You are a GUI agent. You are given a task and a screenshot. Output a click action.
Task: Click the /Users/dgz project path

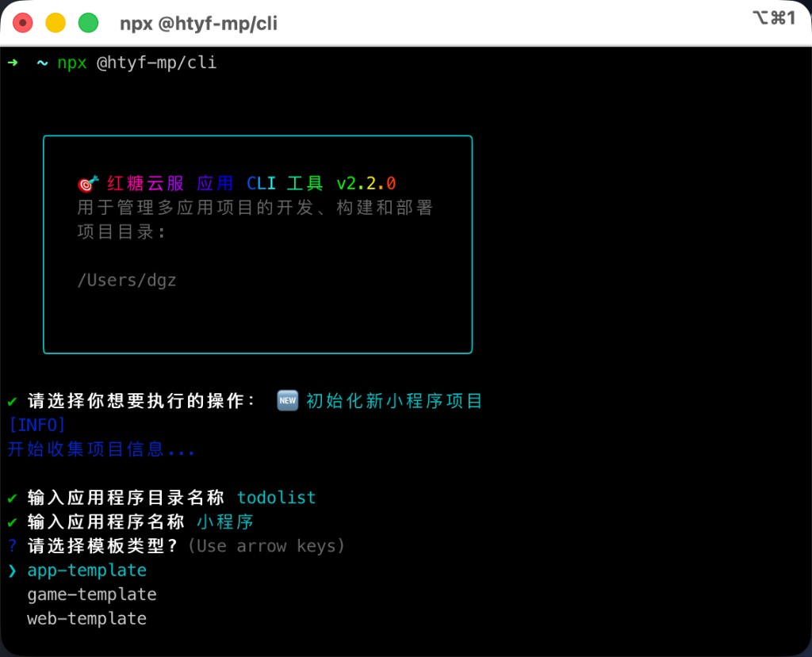(x=127, y=280)
